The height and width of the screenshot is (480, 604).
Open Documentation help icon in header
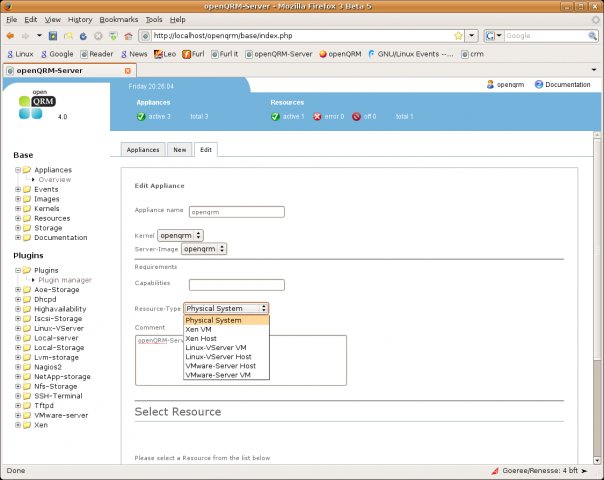pos(539,84)
